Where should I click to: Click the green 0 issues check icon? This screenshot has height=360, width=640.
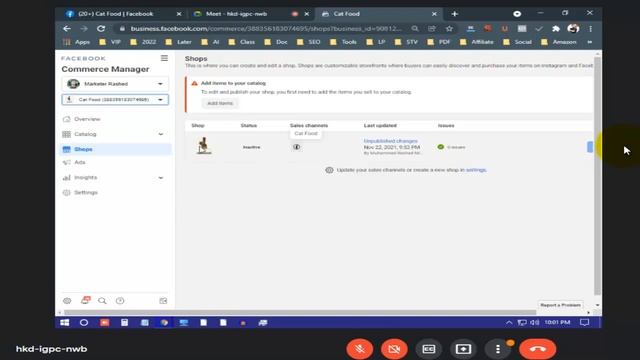[x=440, y=147]
